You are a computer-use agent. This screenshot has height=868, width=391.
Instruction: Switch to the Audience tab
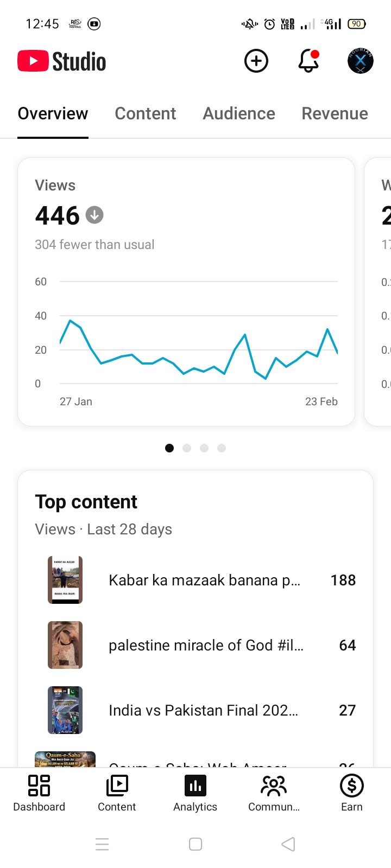[x=239, y=113]
